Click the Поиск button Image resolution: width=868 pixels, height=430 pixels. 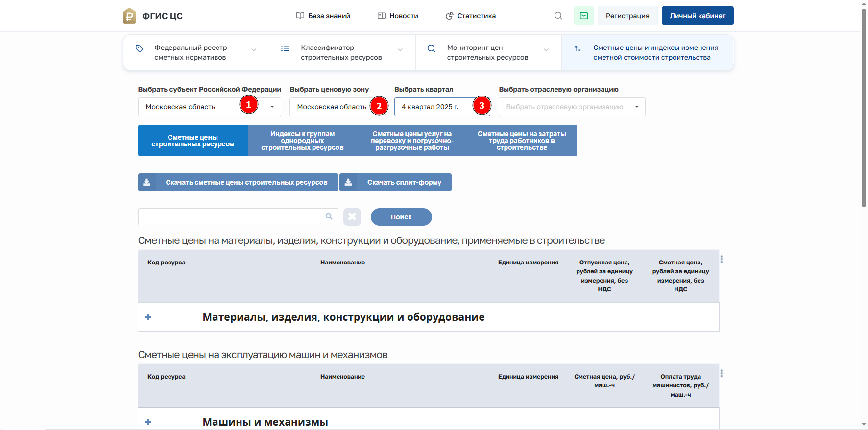click(x=401, y=217)
